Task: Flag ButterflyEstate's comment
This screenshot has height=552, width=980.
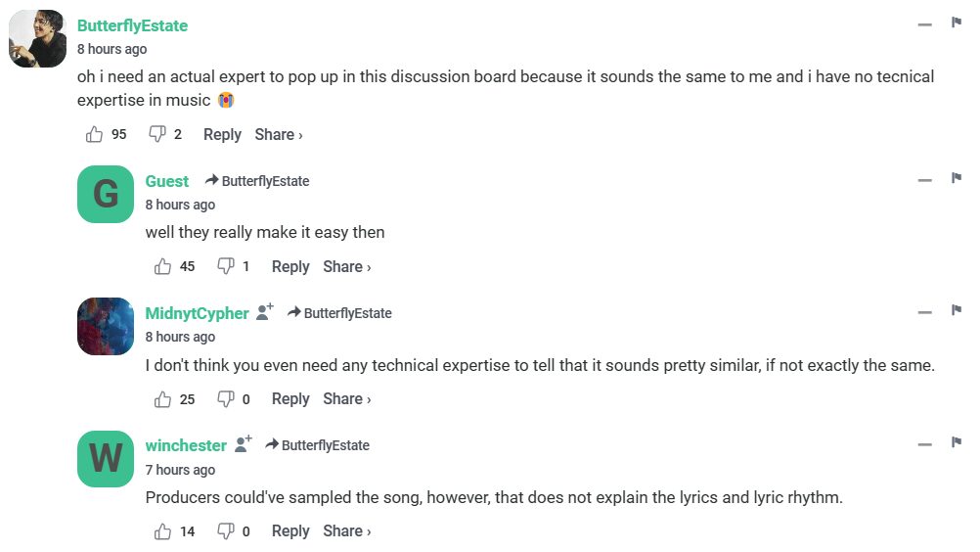Action: 957,23
